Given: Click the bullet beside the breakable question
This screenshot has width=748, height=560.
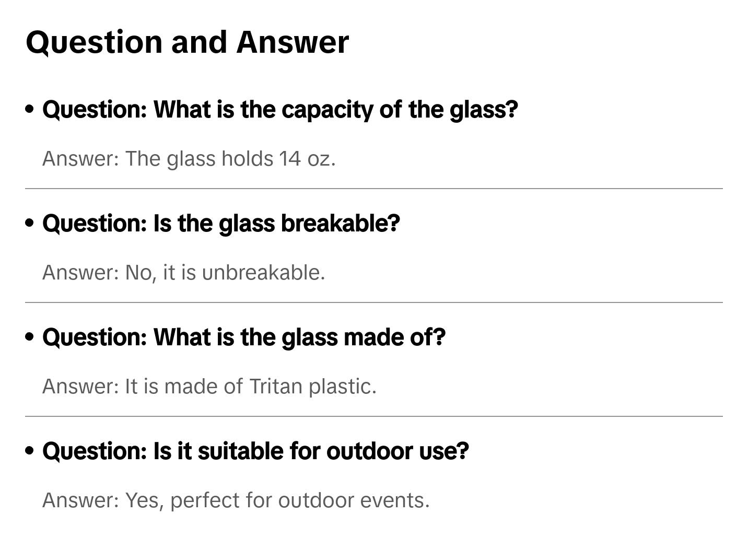Looking at the screenshot, I should click(x=30, y=223).
